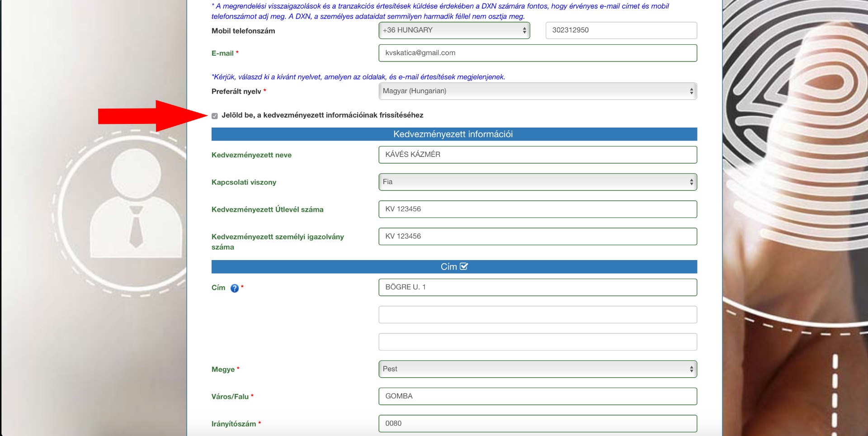Viewport: 868px width, 436px height.
Task: Open the +36 HUNGARY country code dropdown
Action: (454, 30)
